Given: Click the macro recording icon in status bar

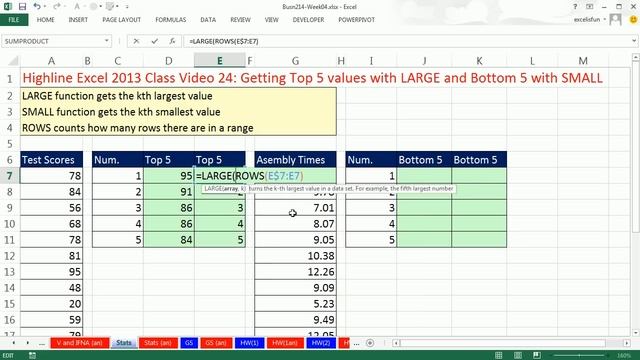Looking at the screenshot, I should [x=32, y=356].
